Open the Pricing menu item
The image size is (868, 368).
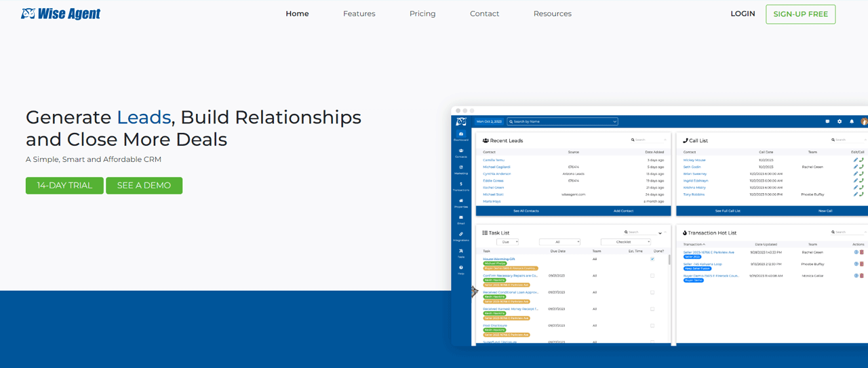(x=422, y=14)
